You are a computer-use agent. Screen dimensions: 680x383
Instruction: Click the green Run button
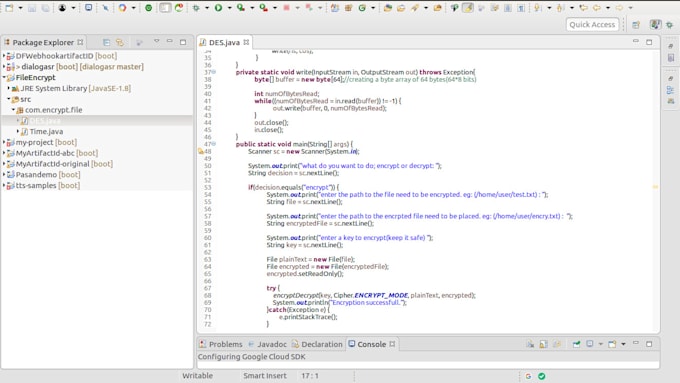218,8
